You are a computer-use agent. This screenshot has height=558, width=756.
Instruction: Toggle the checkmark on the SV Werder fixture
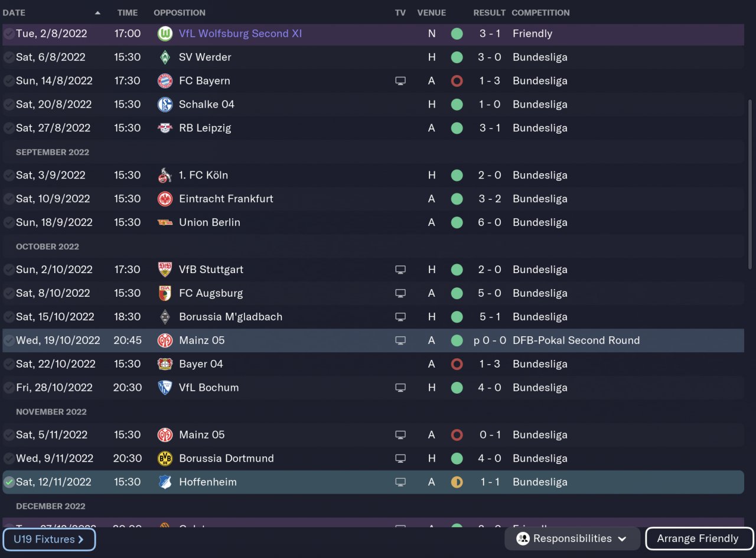tap(9, 57)
